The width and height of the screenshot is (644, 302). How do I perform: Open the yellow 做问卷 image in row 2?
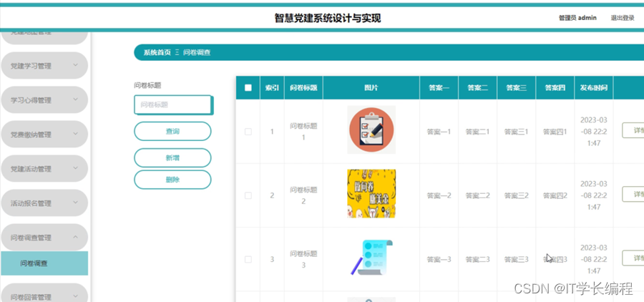(x=371, y=193)
